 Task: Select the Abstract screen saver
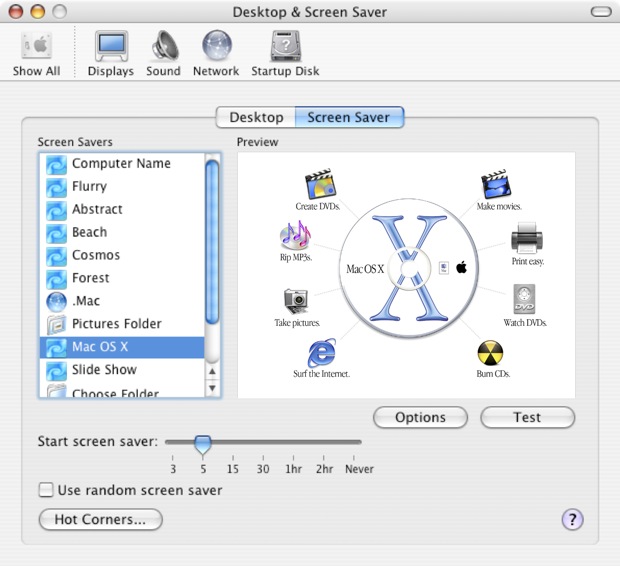coord(122,210)
